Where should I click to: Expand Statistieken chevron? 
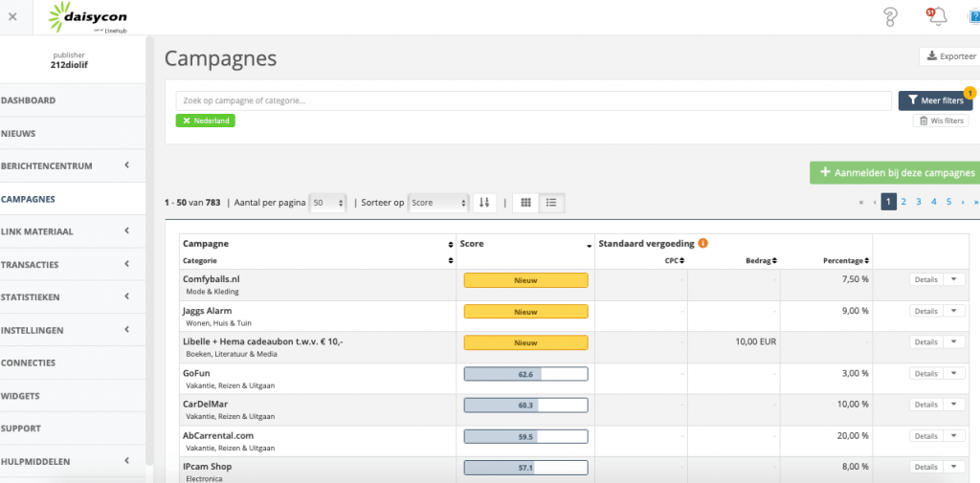(x=127, y=296)
